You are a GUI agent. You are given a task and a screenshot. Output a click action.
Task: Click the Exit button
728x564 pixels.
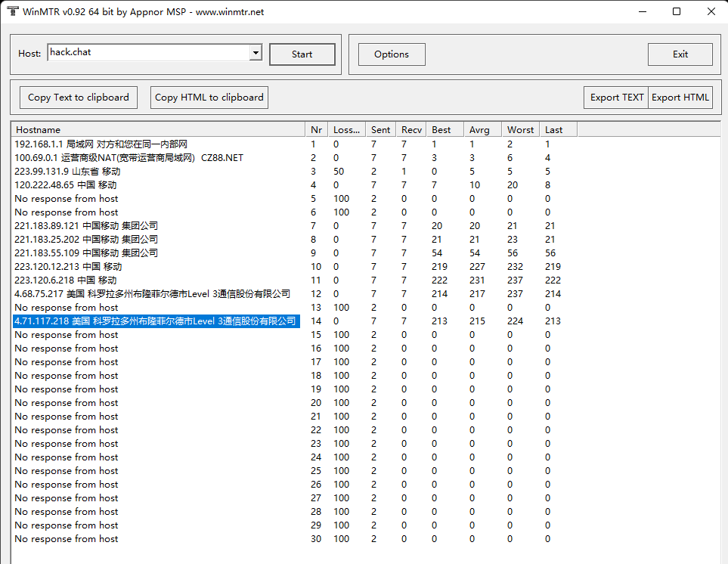[680, 54]
